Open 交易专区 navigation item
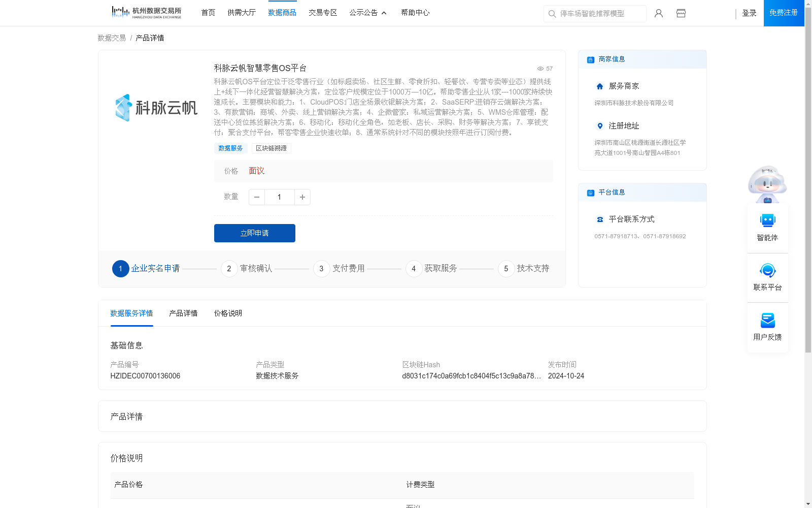The height and width of the screenshot is (508, 812). click(323, 13)
